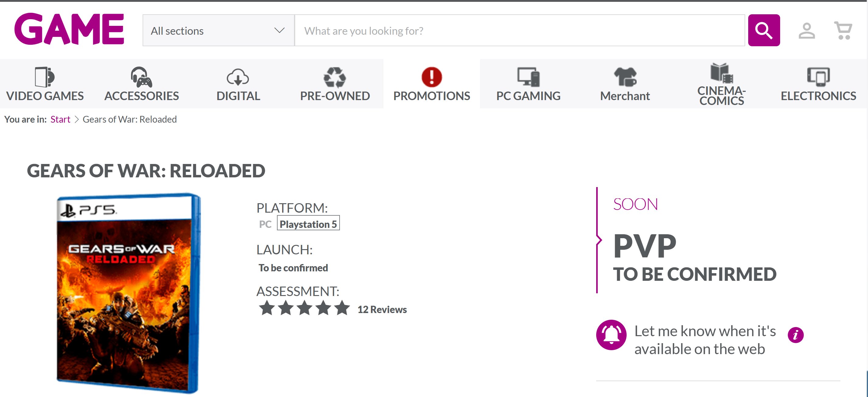Follow the Start breadcrumb link
This screenshot has height=397, width=868.
pyautogui.click(x=60, y=119)
